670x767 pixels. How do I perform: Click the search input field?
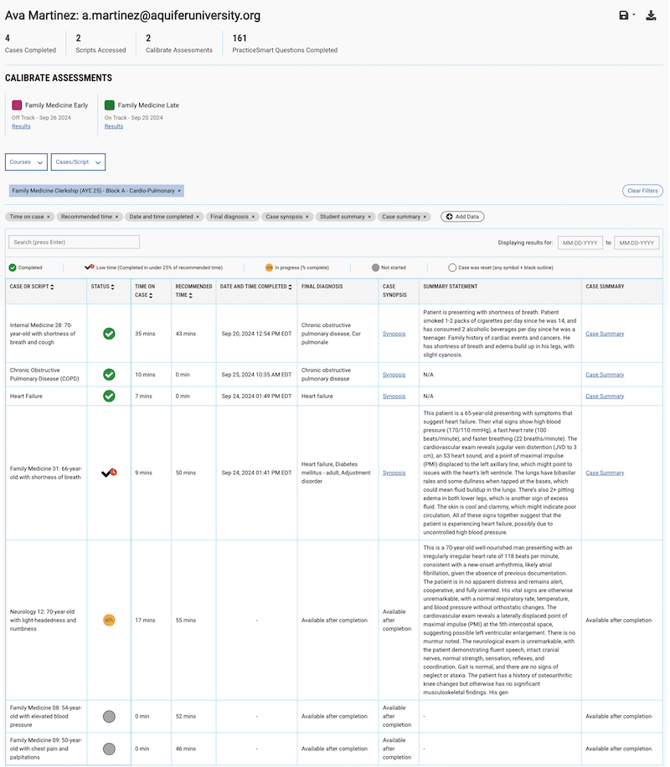[74, 242]
